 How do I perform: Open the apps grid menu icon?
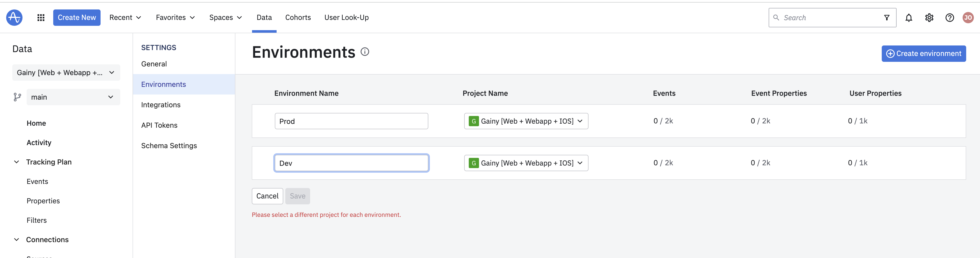tap(41, 17)
